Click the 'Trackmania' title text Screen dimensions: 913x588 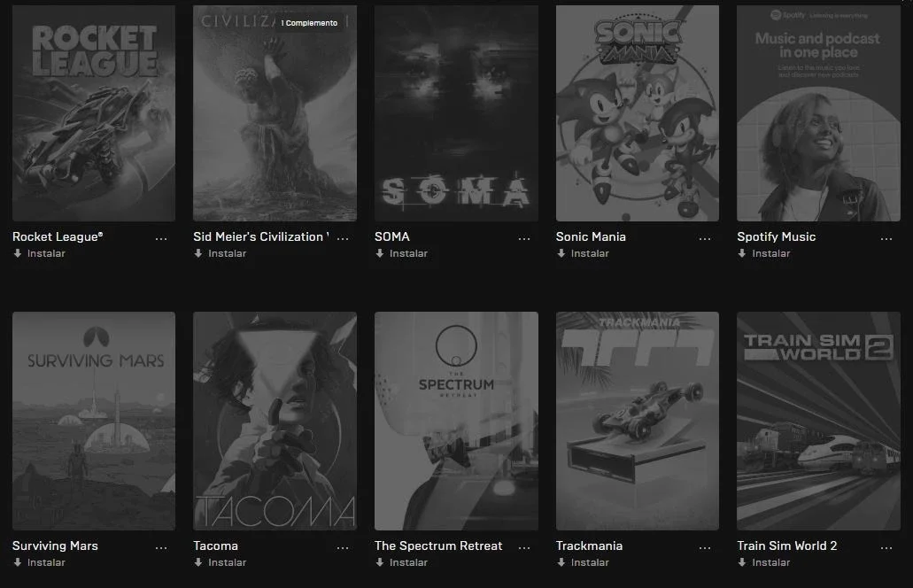589,545
